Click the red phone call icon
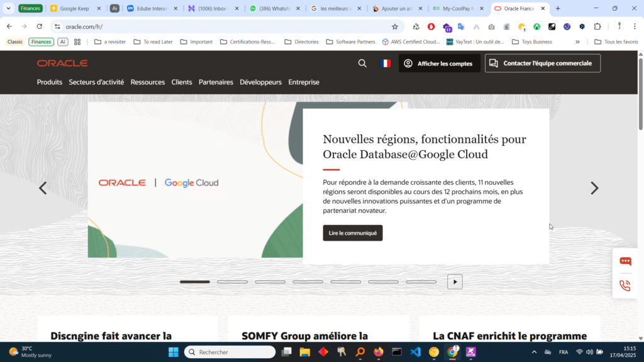This screenshot has width=644, height=362. click(625, 285)
